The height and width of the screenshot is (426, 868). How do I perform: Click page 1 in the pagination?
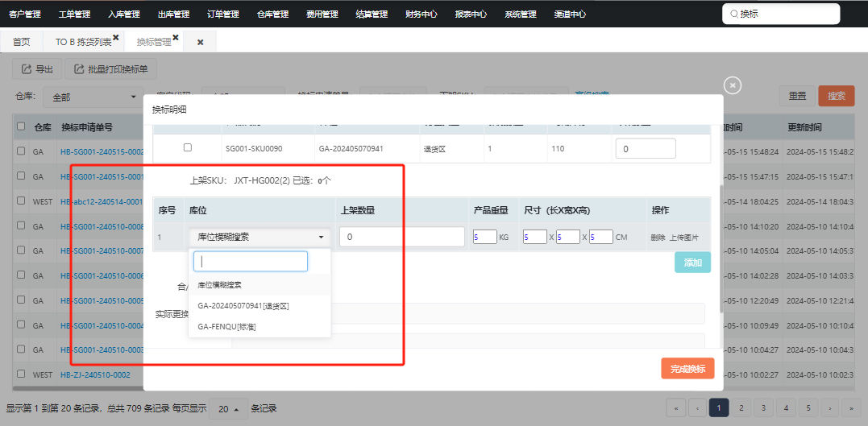click(x=719, y=408)
